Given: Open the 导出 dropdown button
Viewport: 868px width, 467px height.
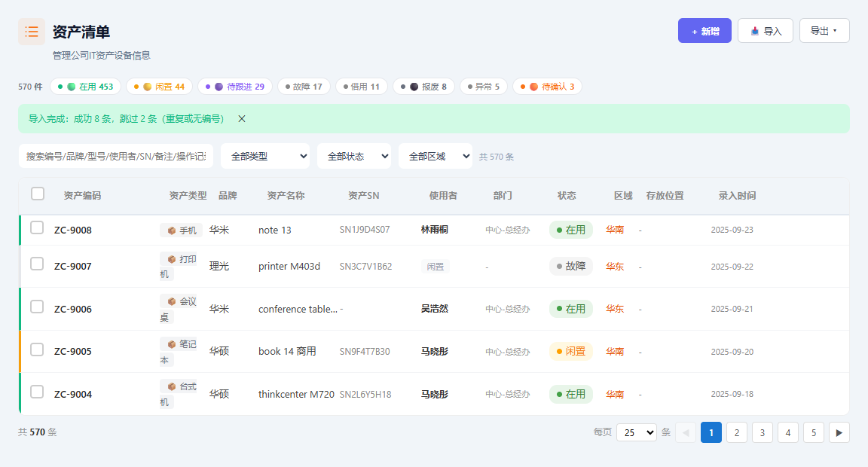Looking at the screenshot, I should (824, 30).
